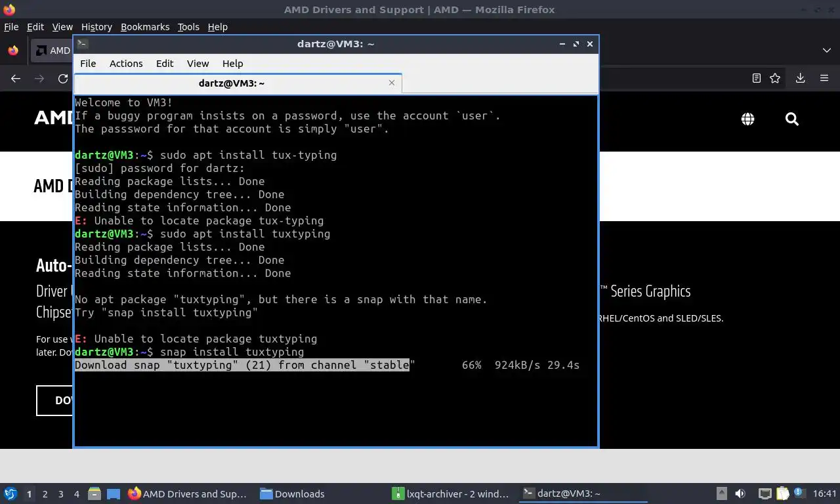The height and width of the screenshot is (504, 840).
Task: Open Firefox Help menu in menu bar
Action: pyautogui.click(x=217, y=27)
